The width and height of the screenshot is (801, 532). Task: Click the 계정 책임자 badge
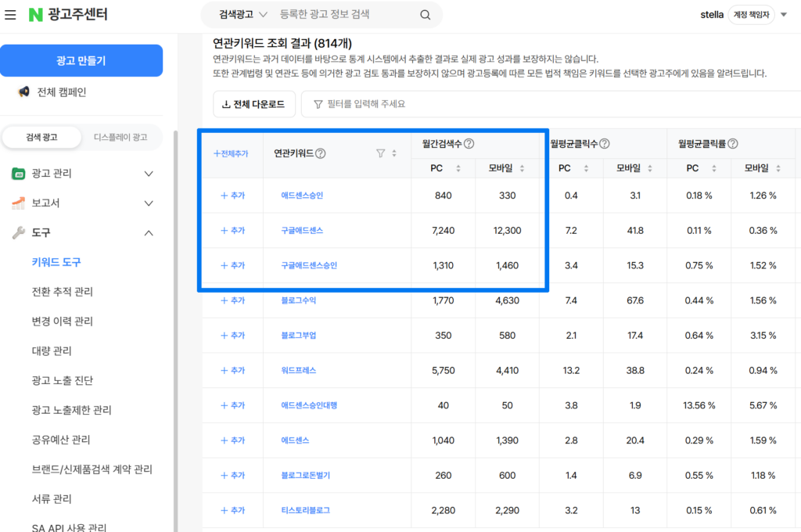(751, 15)
